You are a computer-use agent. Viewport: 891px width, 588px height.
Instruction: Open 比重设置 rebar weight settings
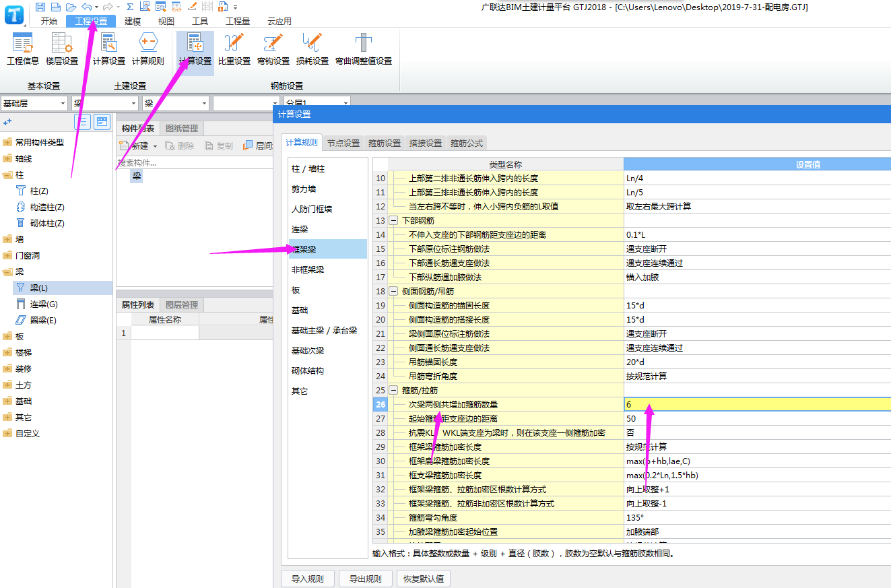234,48
